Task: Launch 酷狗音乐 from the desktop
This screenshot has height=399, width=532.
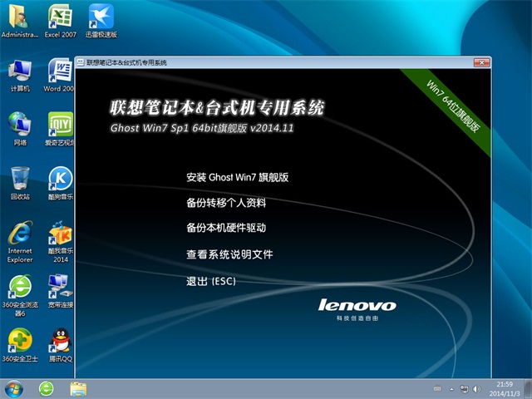Action: (x=59, y=178)
